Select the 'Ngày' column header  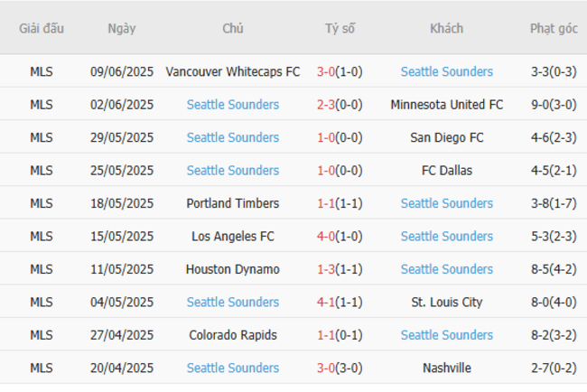point(122,28)
